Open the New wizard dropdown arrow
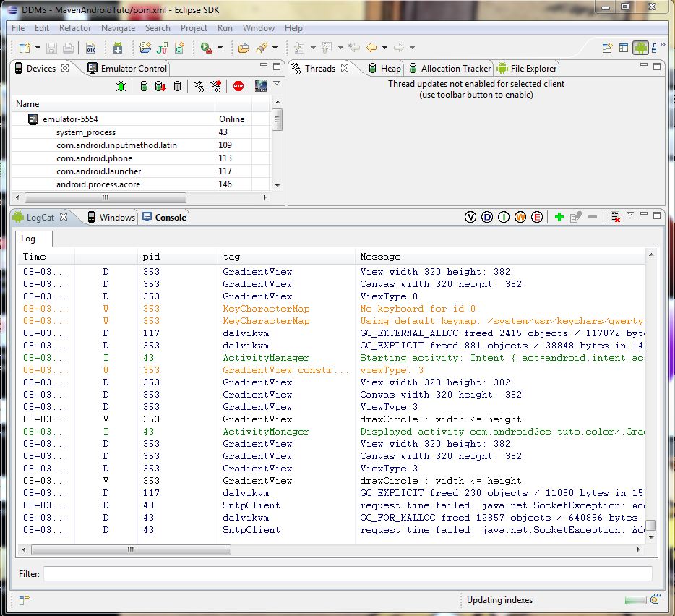Screen dimensions: 675x616 pos(37,48)
